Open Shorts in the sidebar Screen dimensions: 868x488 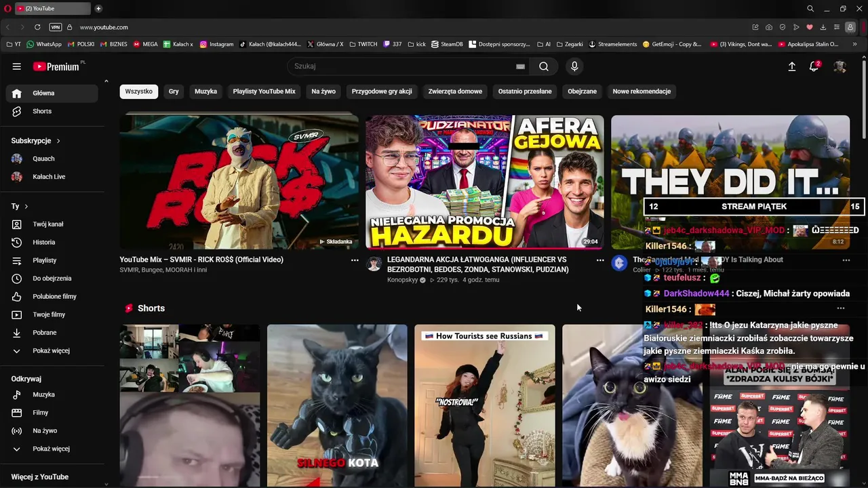point(52,111)
